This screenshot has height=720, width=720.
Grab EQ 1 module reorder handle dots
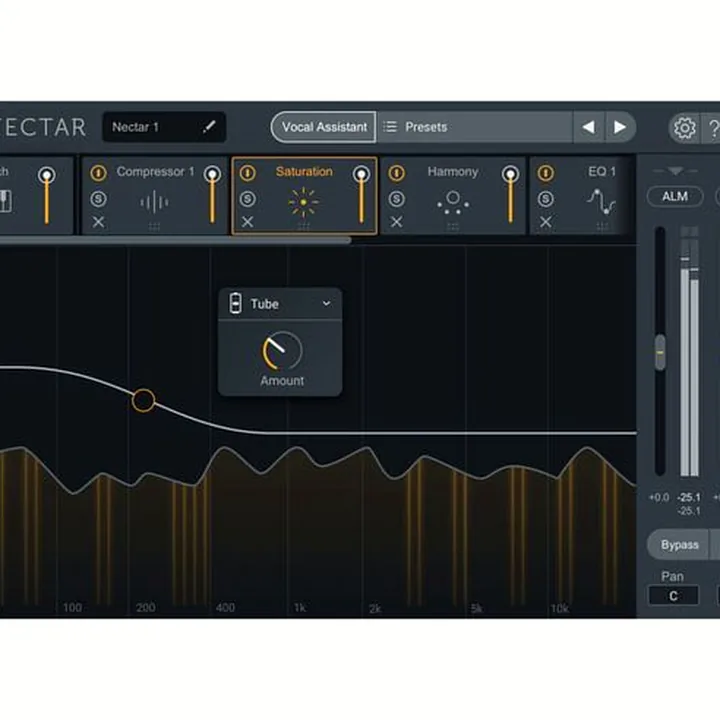click(x=602, y=226)
